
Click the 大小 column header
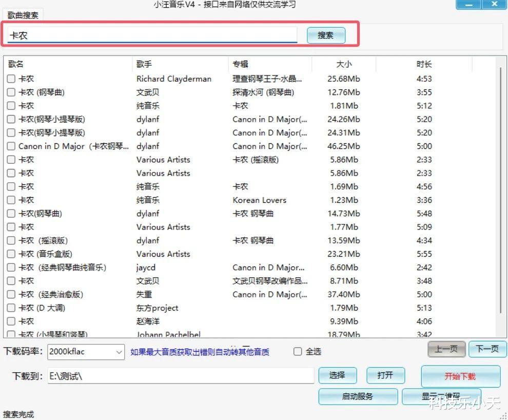(x=344, y=64)
